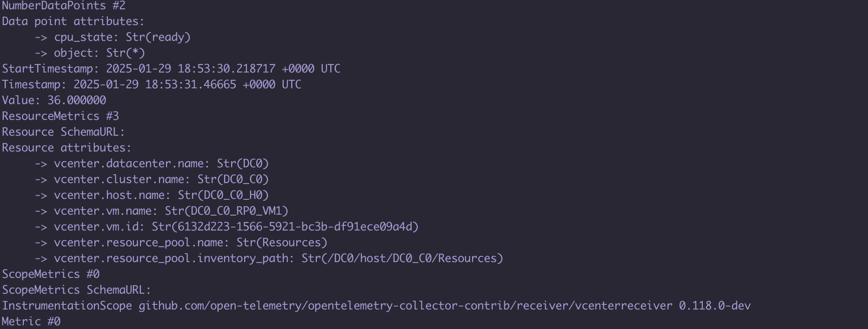Click vcenter.resource_pool.name Str(Resources) line
The image size is (868, 329).
pos(181,243)
